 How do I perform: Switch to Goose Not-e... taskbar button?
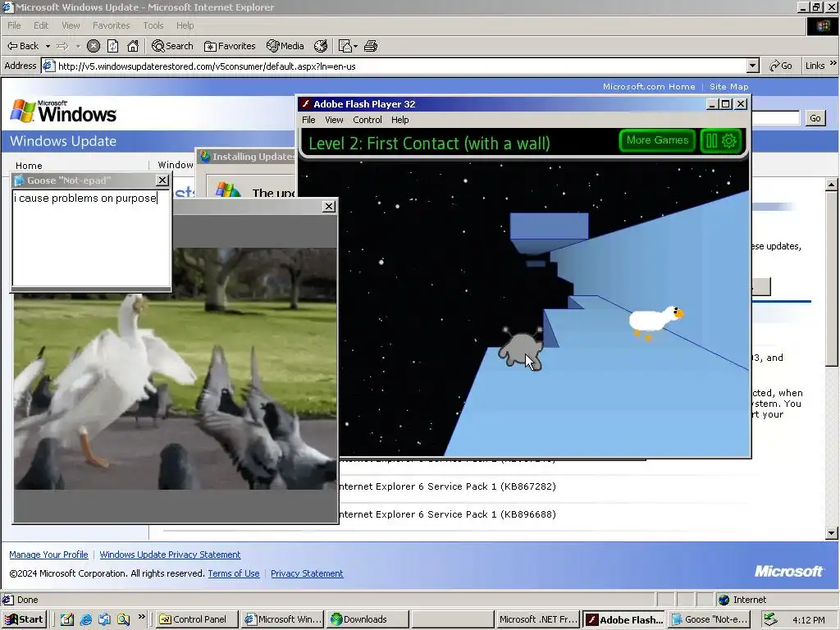[709, 619]
